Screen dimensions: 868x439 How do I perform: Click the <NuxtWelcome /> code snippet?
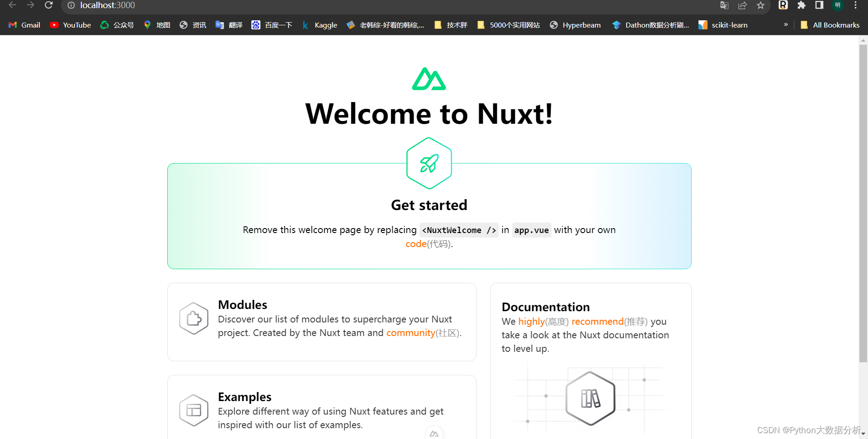click(x=459, y=230)
